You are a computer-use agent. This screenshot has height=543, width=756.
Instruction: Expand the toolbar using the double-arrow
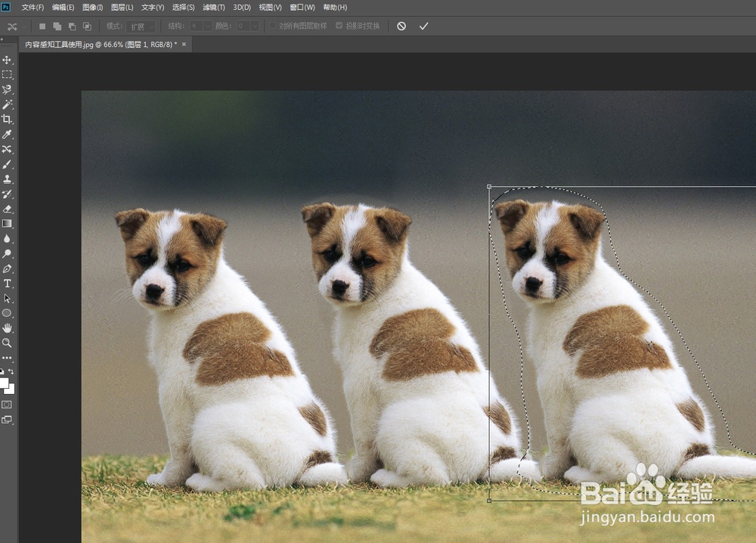pos(2,39)
